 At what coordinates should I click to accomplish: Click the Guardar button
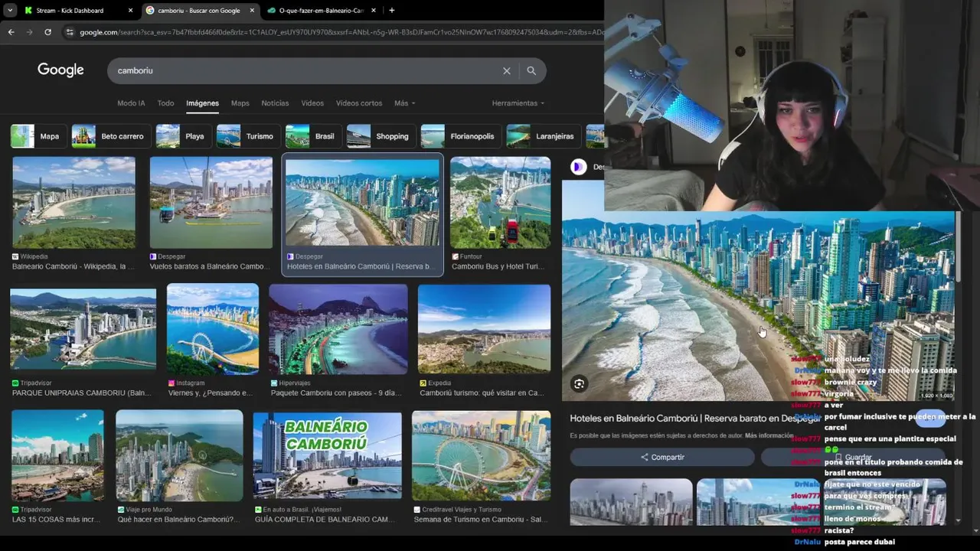(853, 457)
